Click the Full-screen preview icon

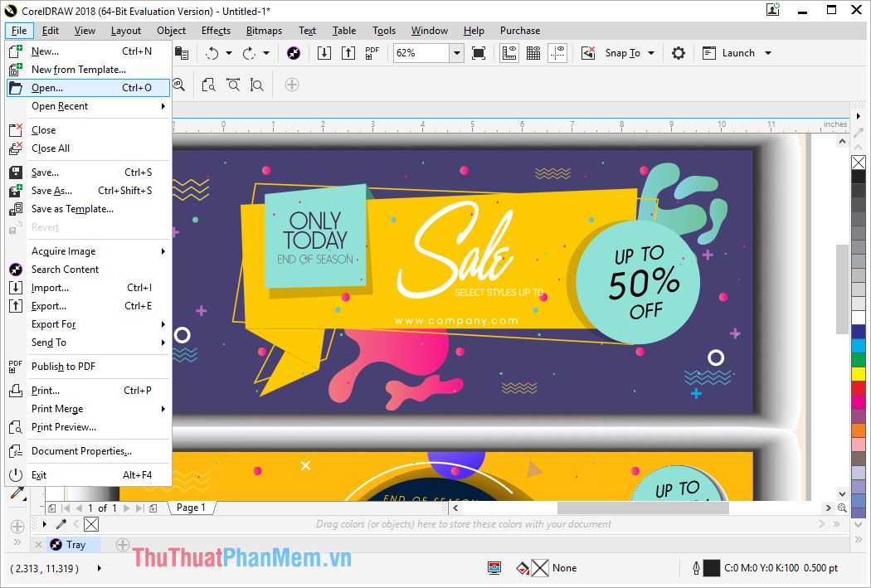(x=479, y=53)
